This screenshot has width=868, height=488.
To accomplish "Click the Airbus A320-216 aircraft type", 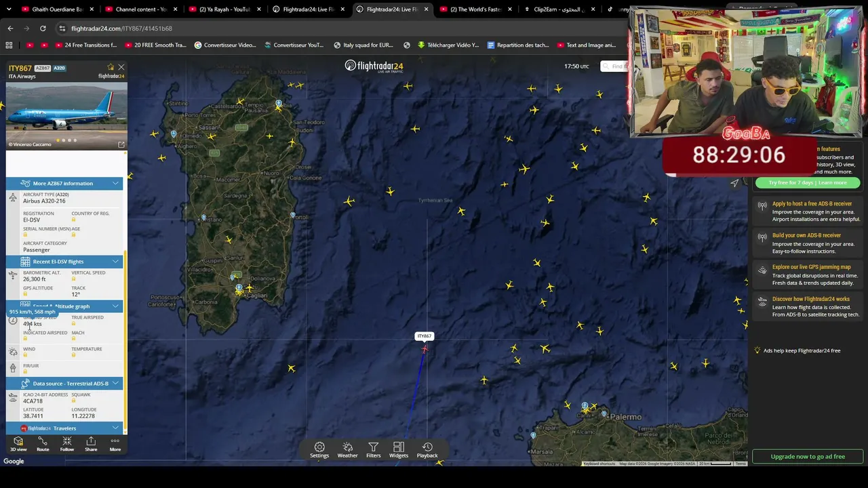I will click(44, 201).
